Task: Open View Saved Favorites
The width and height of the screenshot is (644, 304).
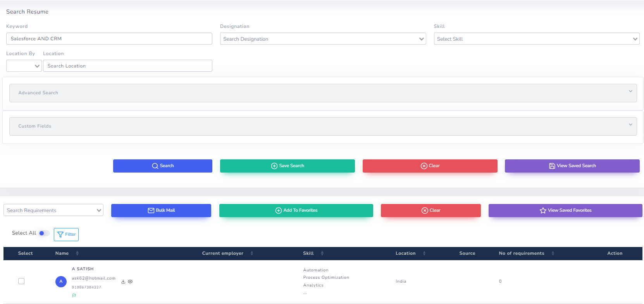Action: point(565,211)
